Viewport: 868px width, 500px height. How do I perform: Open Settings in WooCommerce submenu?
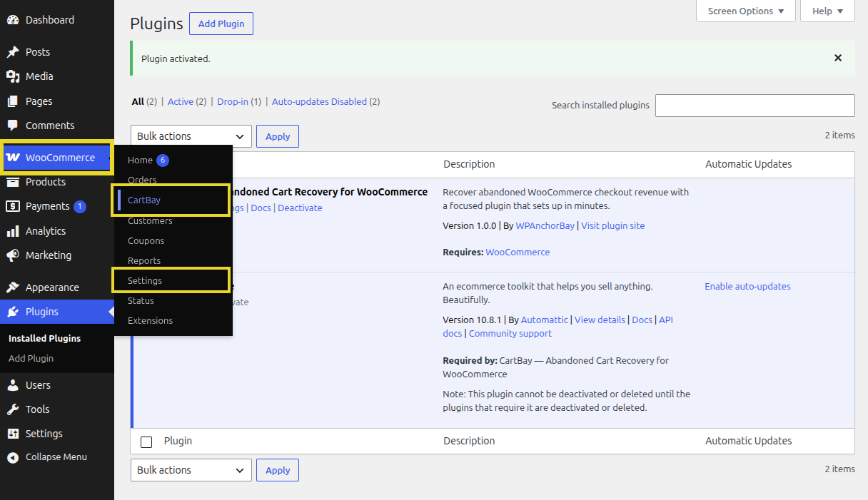coord(145,281)
